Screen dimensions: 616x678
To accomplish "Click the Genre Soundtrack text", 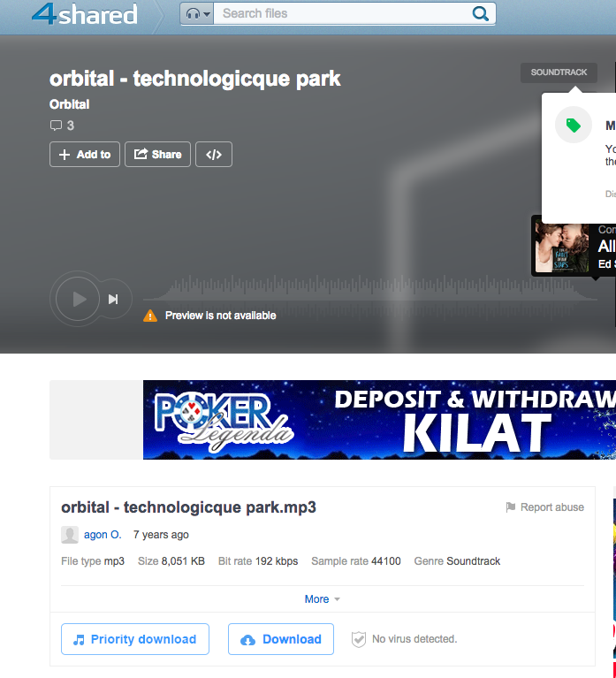I will 457,561.
